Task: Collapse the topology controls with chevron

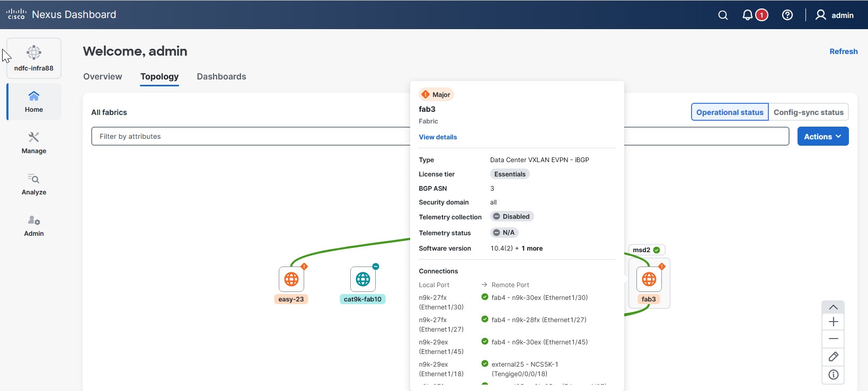Action: [833, 307]
